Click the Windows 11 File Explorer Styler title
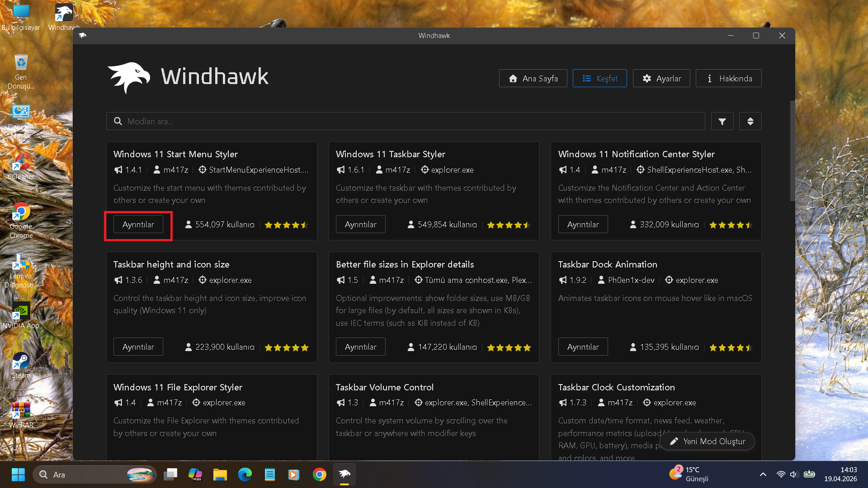Viewport: 868px width, 488px height. (178, 387)
